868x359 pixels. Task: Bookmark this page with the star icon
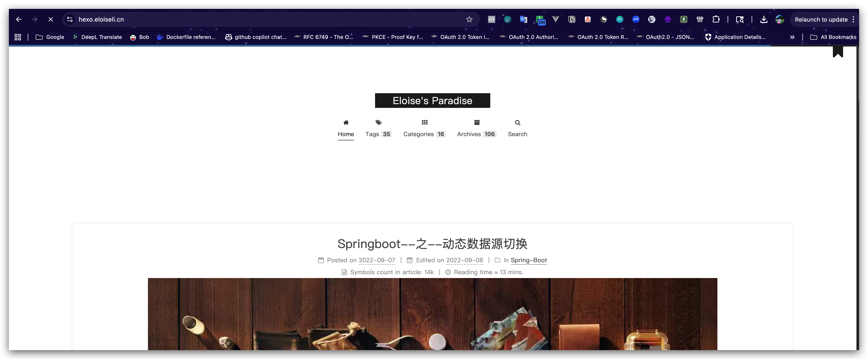pos(469,19)
